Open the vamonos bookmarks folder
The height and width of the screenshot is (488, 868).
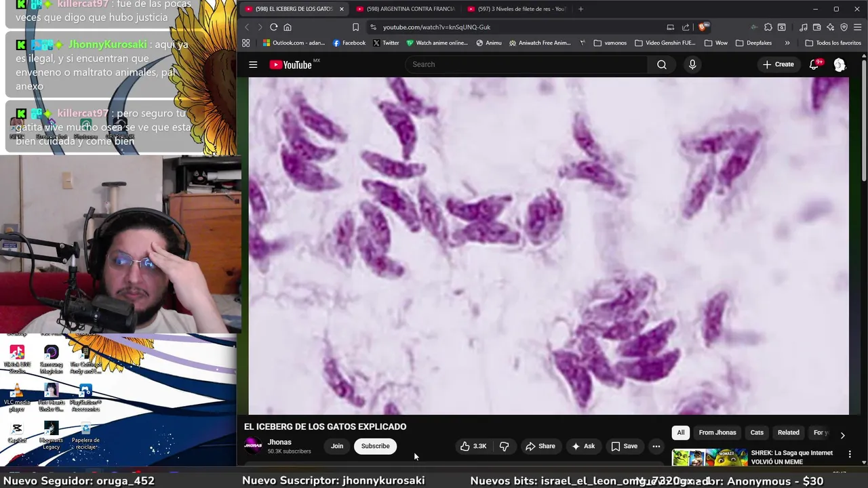click(610, 43)
